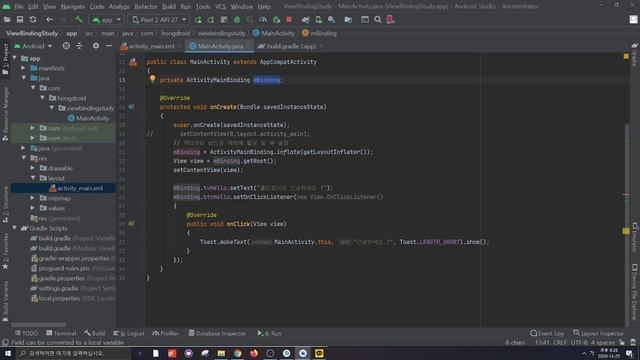Image resolution: width=640 pixels, height=360 pixels.
Task: Collapse the layout folder
Action: click(33, 178)
